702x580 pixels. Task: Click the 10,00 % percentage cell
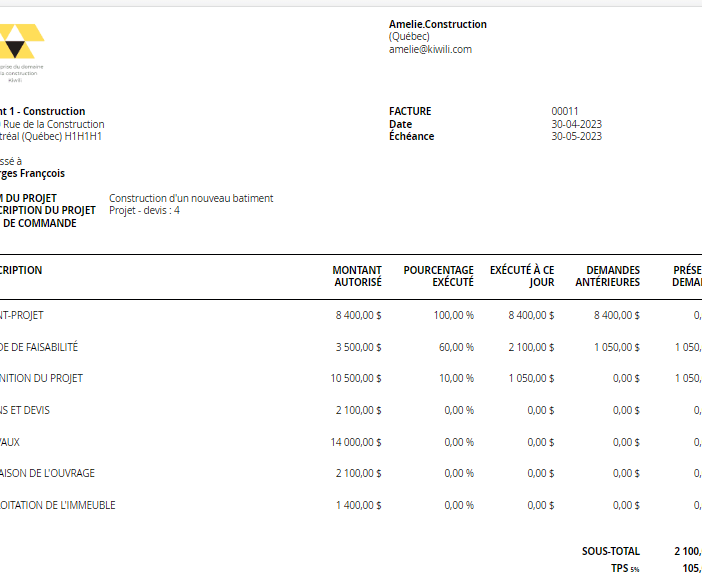point(456,378)
